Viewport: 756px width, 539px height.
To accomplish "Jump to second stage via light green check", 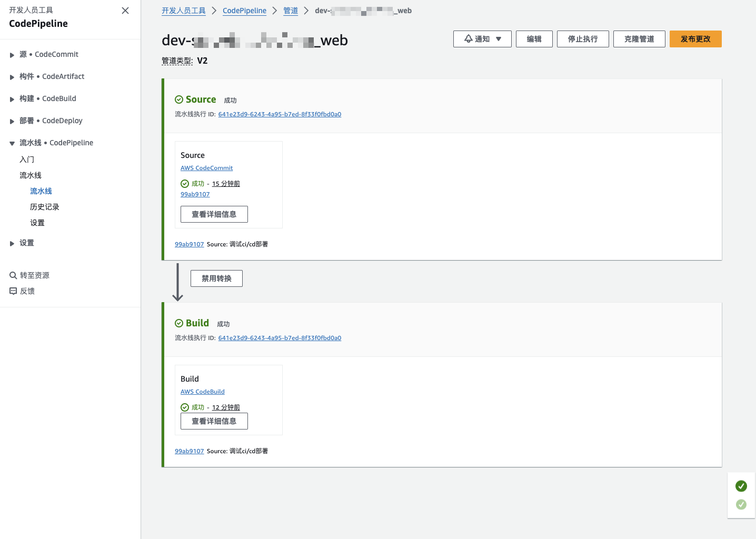I will tap(741, 504).
